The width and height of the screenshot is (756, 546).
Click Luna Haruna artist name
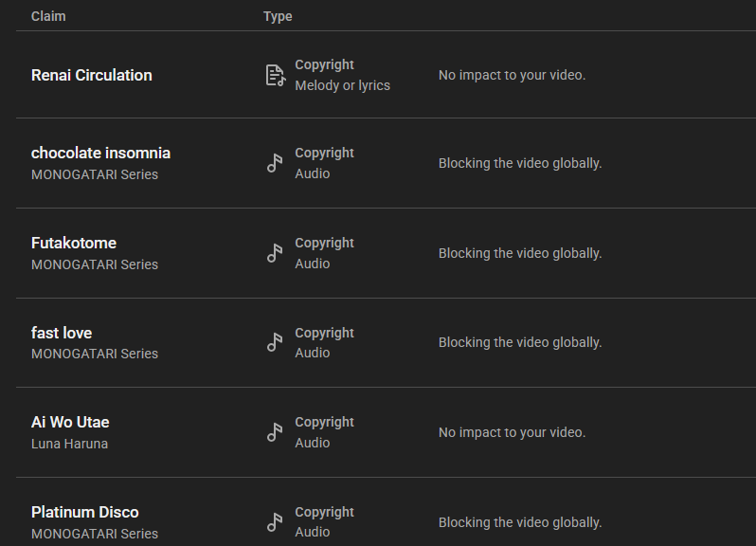[x=69, y=444]
